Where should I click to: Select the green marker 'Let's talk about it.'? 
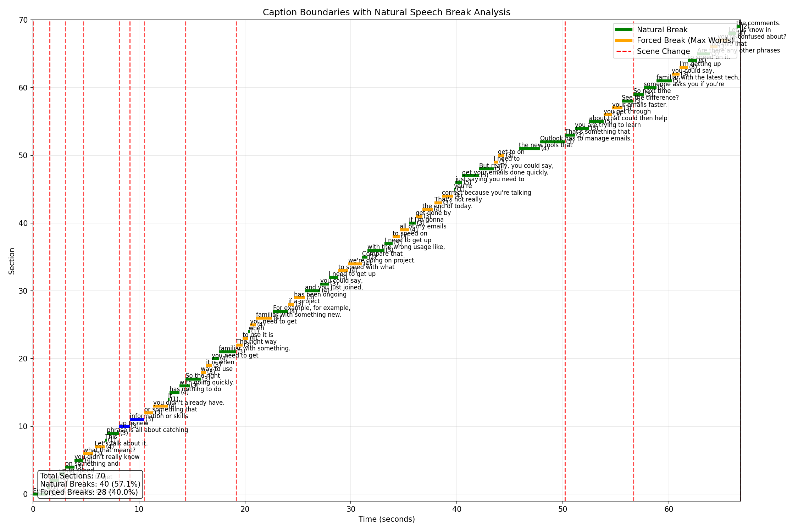(x=100, y=447)
